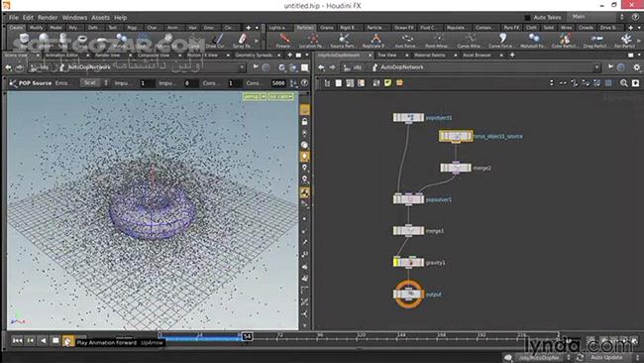644x363 pixels.
Task: Select the popsolver1 node
Action: point(408,199)
